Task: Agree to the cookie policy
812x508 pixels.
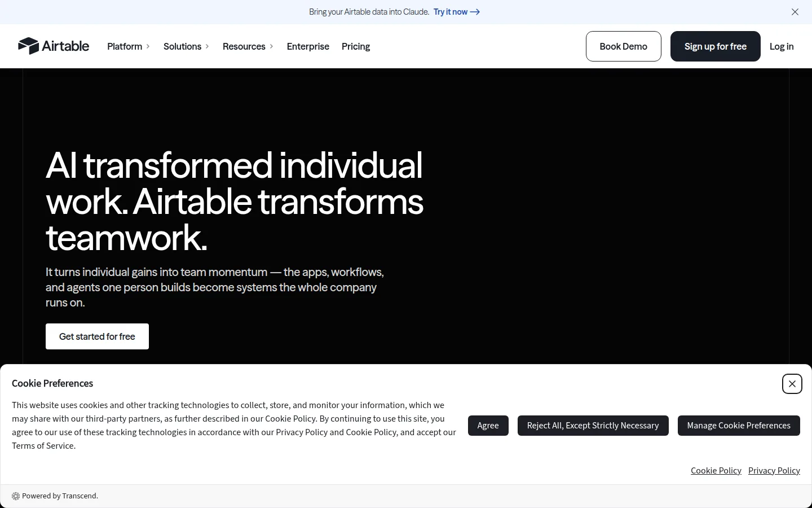Action: (x=488, y=426)
